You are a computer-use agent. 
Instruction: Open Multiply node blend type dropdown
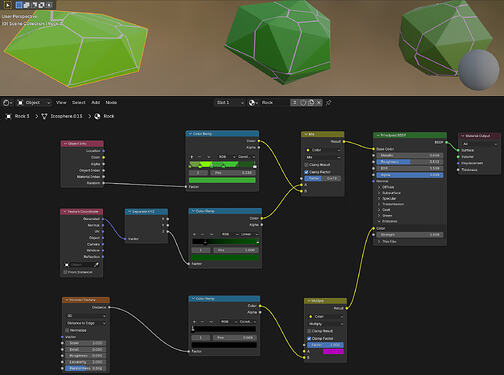[x=325, y=324]
